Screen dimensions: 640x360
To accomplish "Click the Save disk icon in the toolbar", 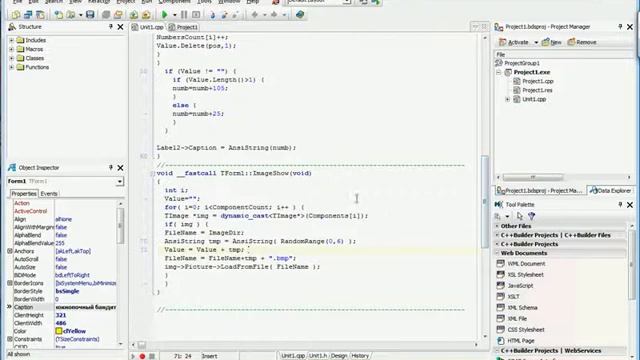I will (x=90, y=15).
